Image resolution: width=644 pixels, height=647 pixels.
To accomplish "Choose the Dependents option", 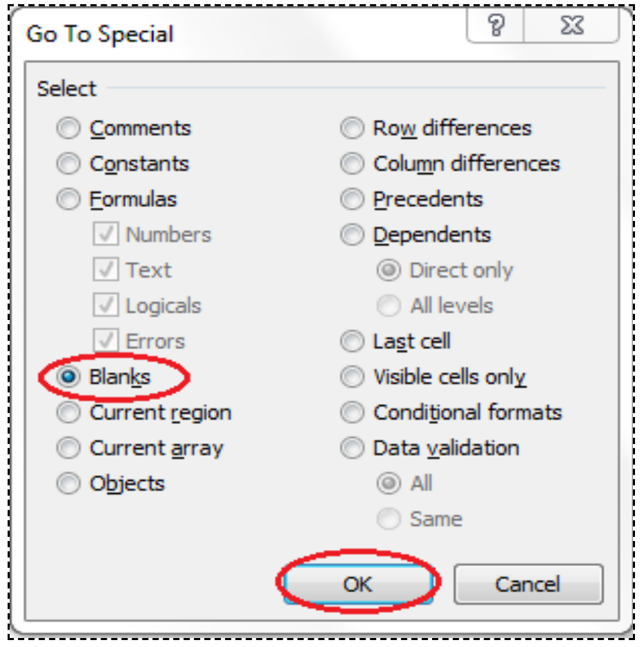I will (353, 235).
